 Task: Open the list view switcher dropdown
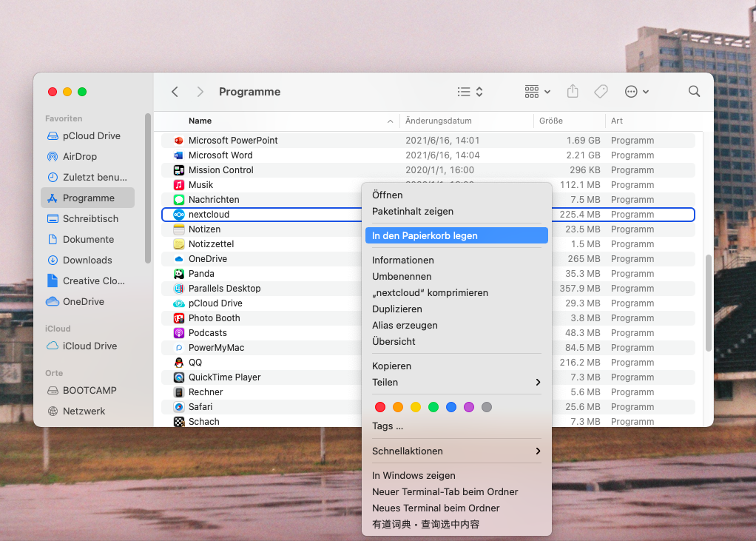click(470, 92)
